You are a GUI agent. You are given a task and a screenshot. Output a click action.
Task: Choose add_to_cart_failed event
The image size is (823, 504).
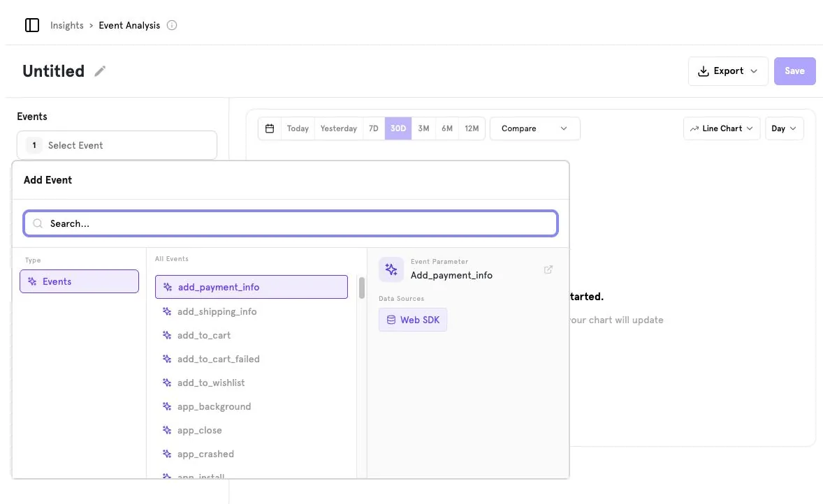(252, 359)
